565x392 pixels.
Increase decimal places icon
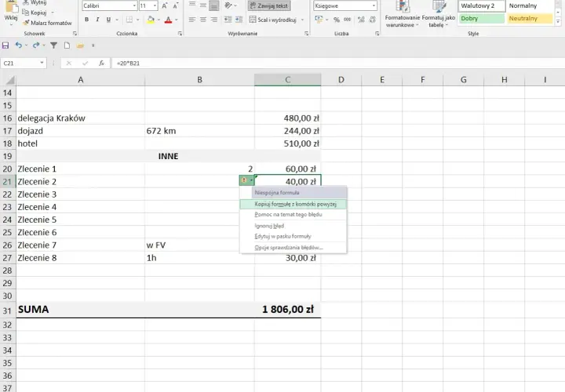[x=361, y=20]
